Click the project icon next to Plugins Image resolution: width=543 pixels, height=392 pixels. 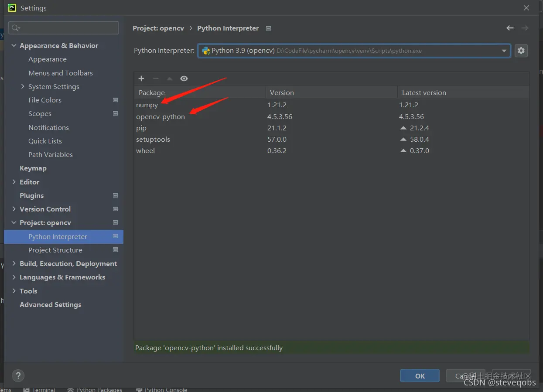[x=115, y=195]
